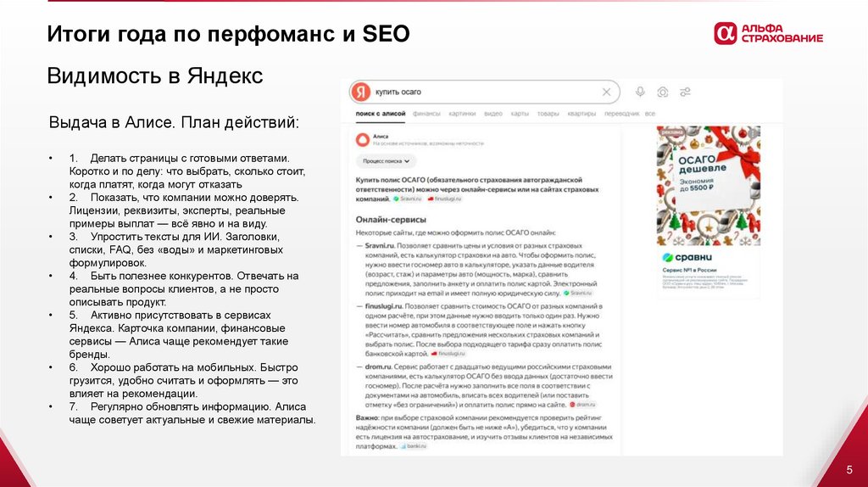The image size is (868, 487).
Task: Show all categories via «все» tab
Action: pyautogui.click(x=650, y=114)
